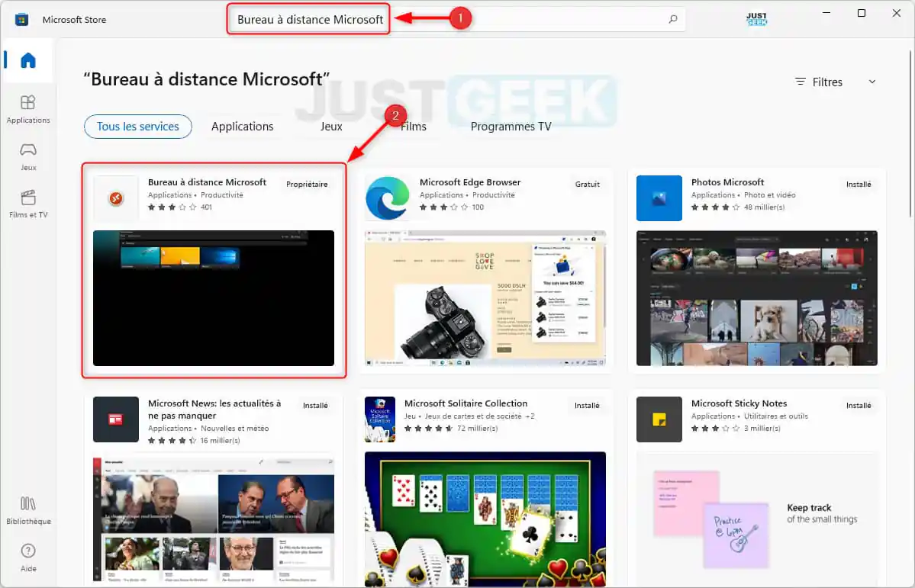Click Microsoft Edge Browser title text
Viewport: 915px width, 588px height.
(x=470, y=182)
